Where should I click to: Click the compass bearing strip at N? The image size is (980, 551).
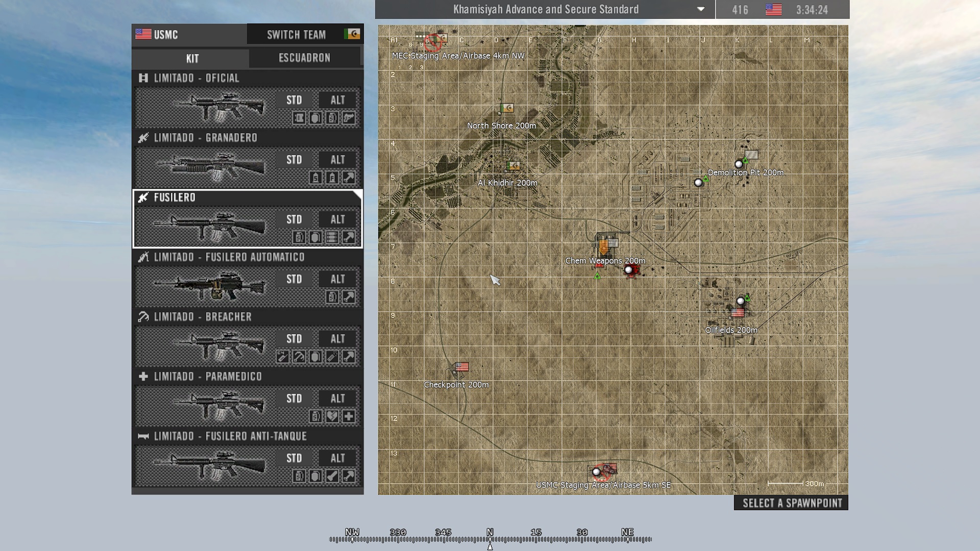click(x=490, y=539)
